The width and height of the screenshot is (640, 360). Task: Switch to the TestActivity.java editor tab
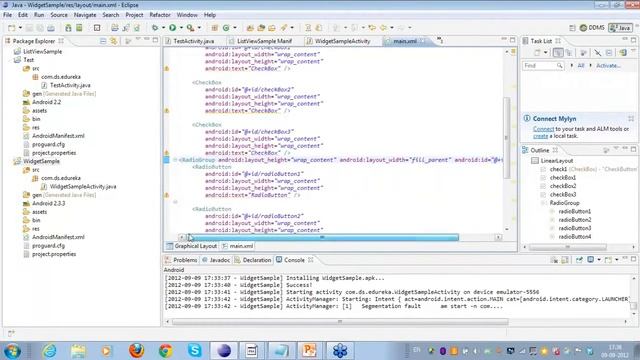(x=193, y=41)
